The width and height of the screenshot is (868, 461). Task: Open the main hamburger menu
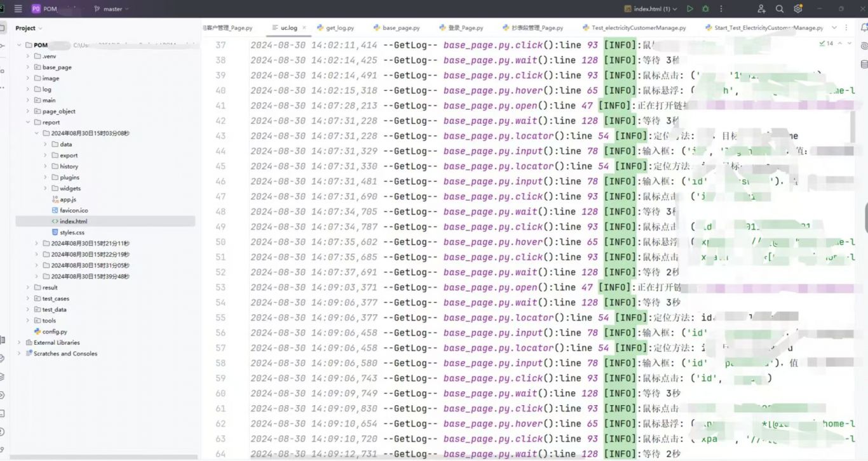pyautogui.click(x=18, y=9)
